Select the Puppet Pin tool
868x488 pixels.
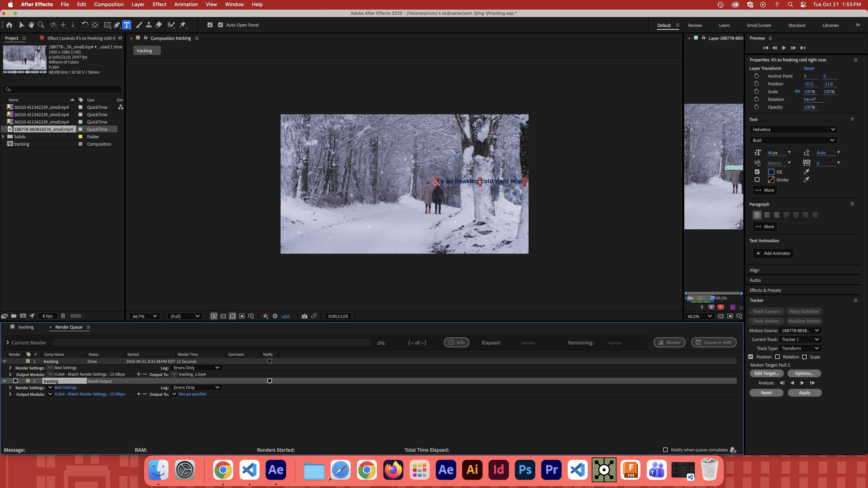tap(183, 25)
